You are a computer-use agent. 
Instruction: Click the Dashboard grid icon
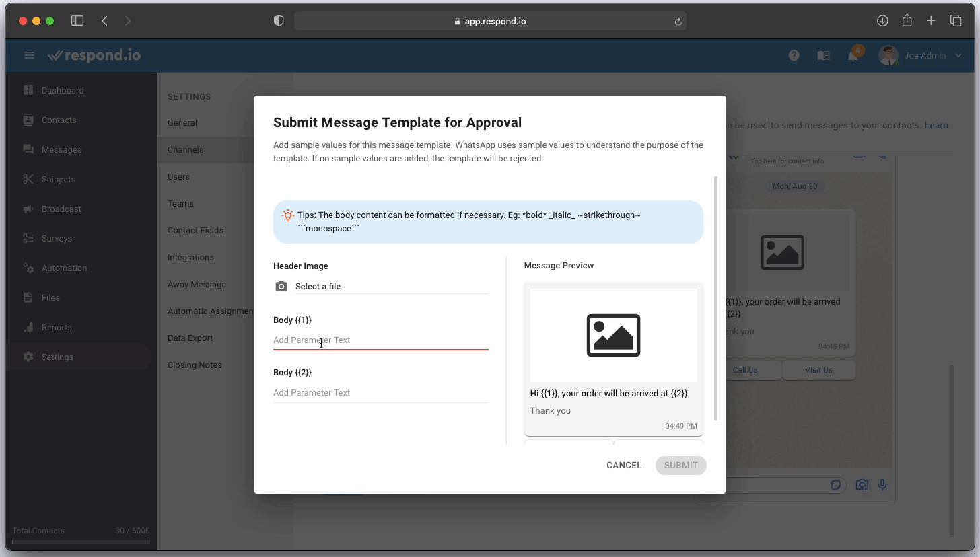[x=28, y=90]
